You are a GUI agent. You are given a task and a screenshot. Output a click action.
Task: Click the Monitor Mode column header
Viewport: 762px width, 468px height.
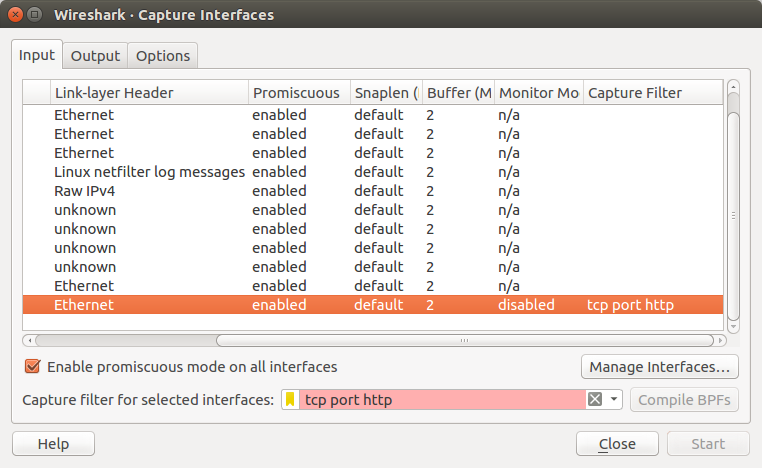pos(539,93)
